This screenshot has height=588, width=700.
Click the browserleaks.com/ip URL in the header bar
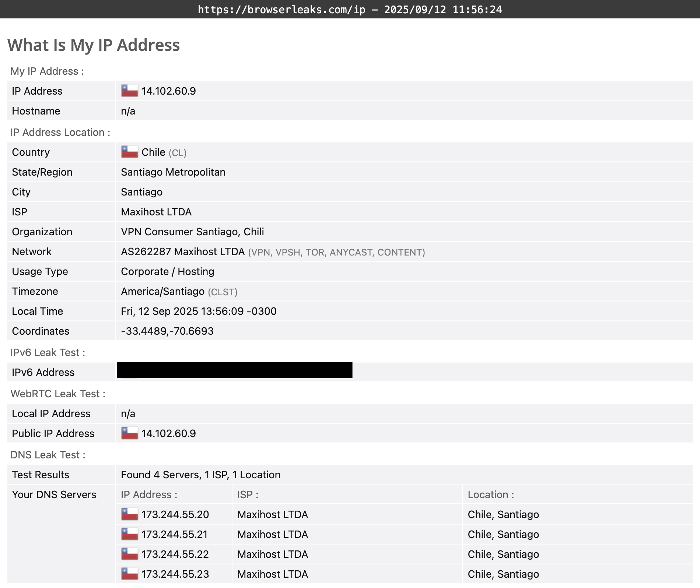point(281,9)
